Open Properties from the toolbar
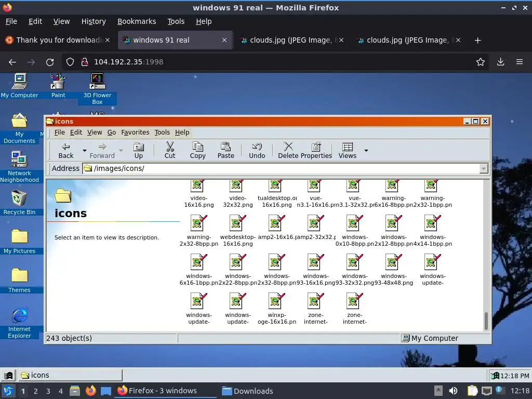This screenshot has height=399, width=532. coord(316,150)
